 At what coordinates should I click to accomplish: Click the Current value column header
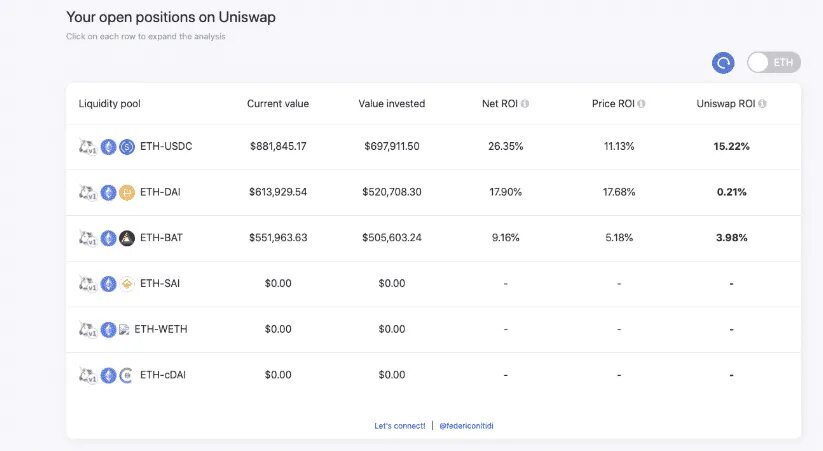[x=278, y=103]
